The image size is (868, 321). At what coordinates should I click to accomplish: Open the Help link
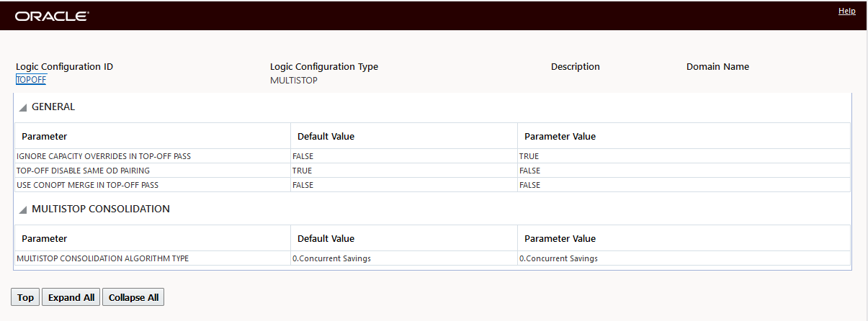tap(846, 12)
